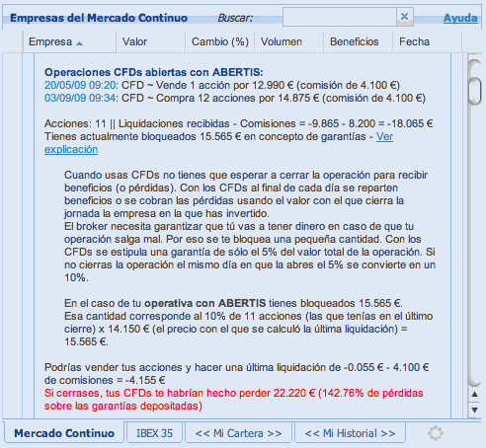The width and height of the screenshot is (486, 448).
Task: Click the scrollbar down arrow
Action: [474, 410]
